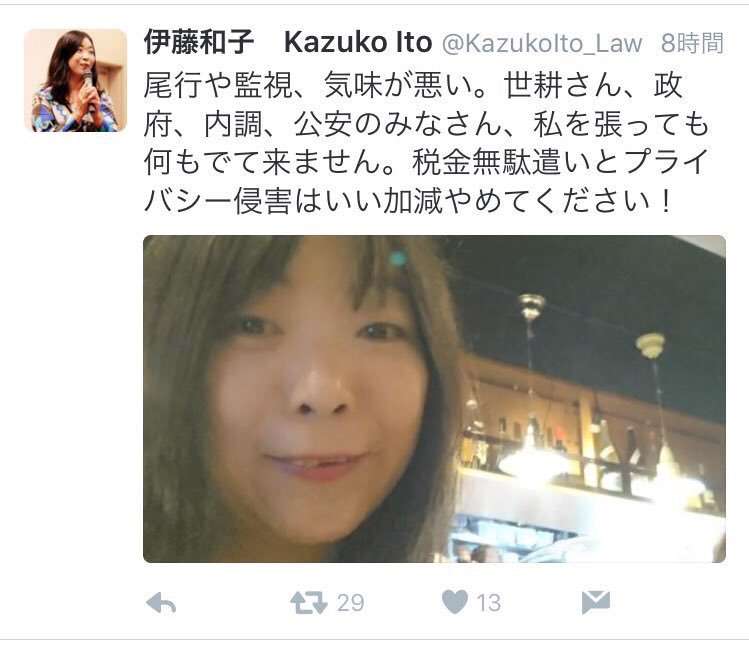Click the teal hair clip in photo
Screen dimensions: 749x652
click(x=397, y=259)
